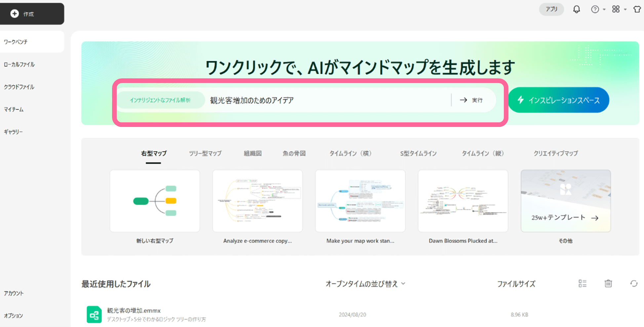
Task: Click the 観光客の増加.emmx file icon
Action: coord(94,314)
